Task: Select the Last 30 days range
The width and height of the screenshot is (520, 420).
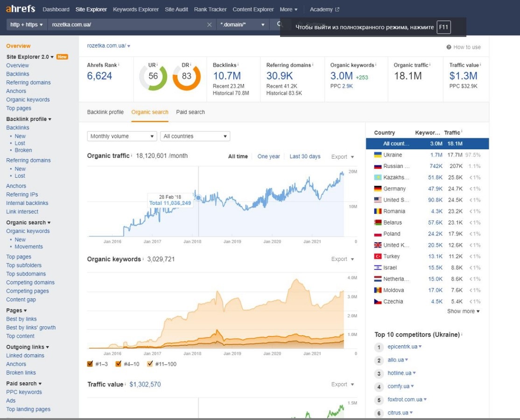Action: [305, 156]
